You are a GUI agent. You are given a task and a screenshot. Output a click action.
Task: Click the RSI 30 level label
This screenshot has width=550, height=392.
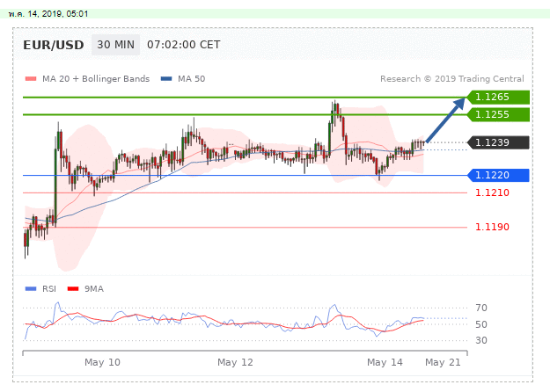[481, 340]
